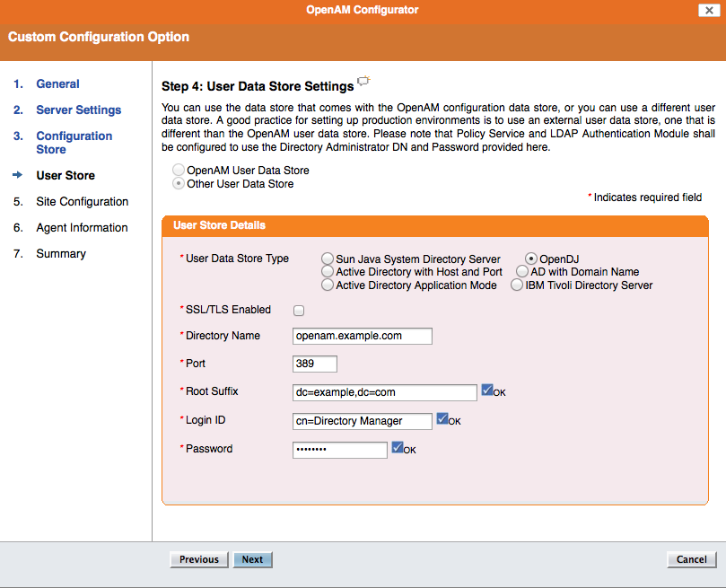Click the Summary step label
Screen dimensions: 726x588
pyautogui.click(x=61, y=254)
